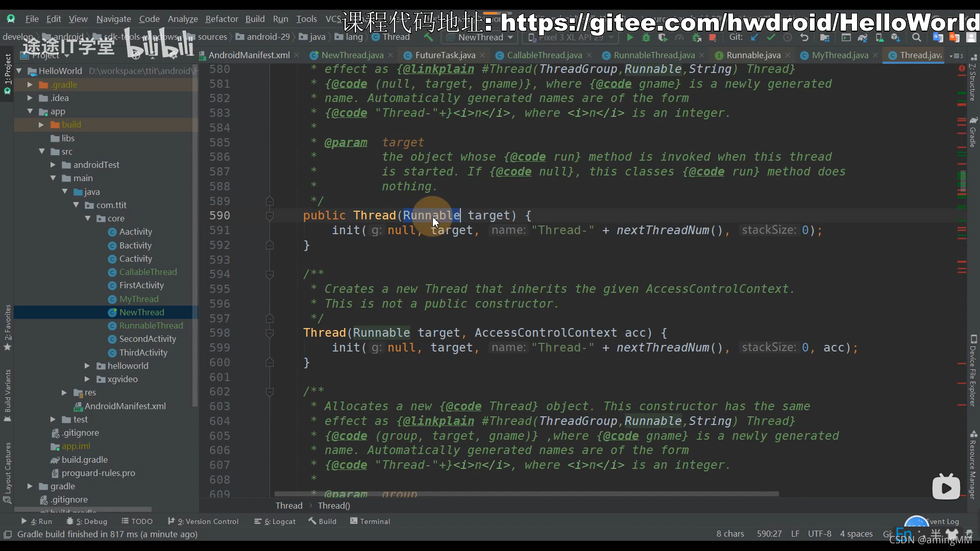Click the Make Project hammer icon
Viewport: 980px width, 551px height.
[x=428, y=37]
